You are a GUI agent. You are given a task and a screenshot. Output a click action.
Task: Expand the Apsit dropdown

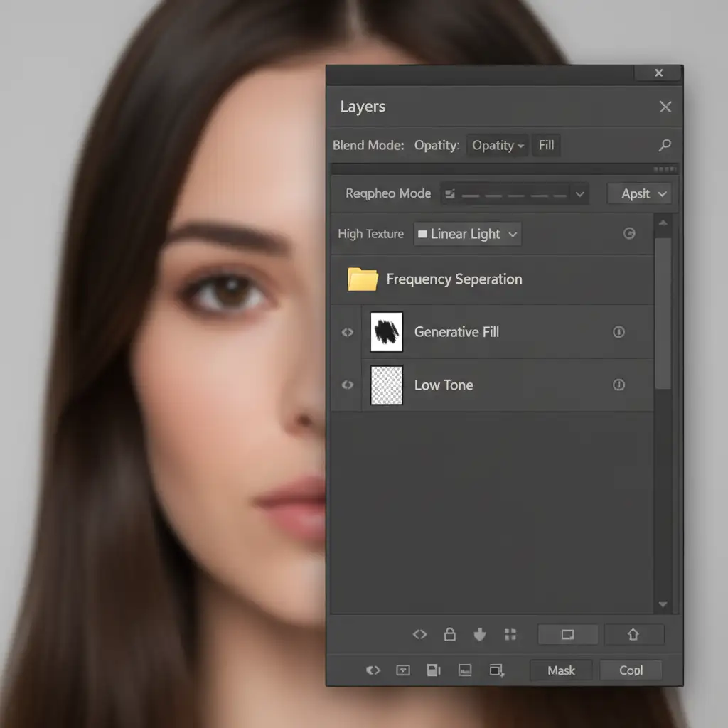click(638, 193)
